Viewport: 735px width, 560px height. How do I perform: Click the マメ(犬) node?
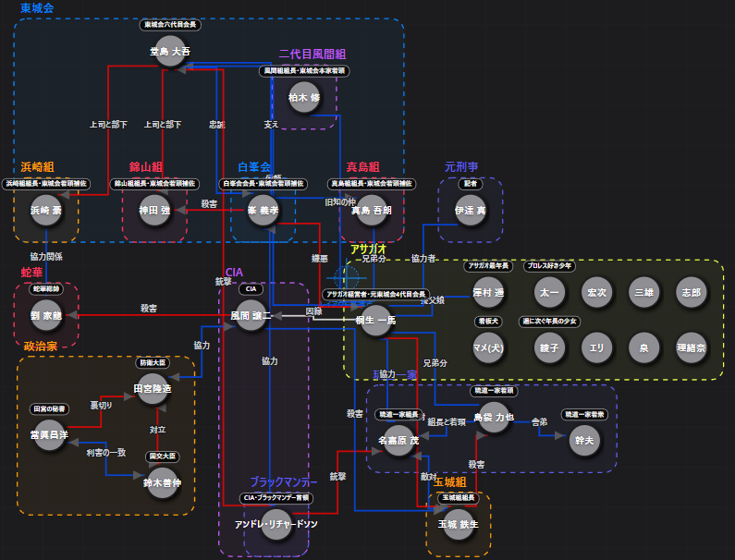(x=487, y=348)
